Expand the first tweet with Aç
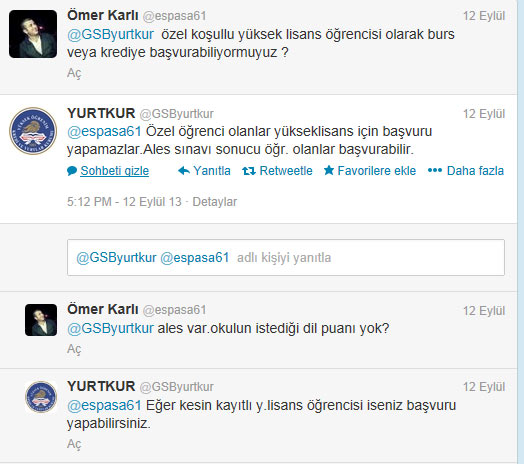 74,73
